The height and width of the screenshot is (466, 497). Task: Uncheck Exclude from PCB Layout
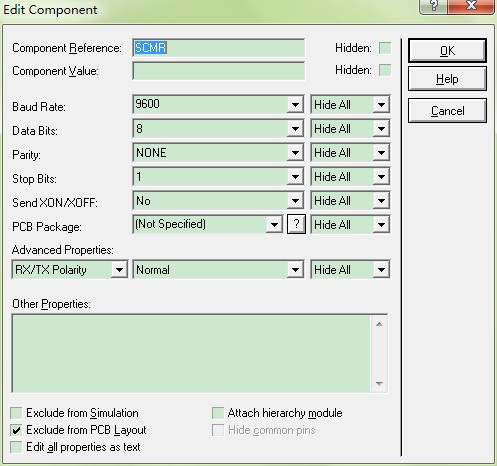(x=16, y=430)
